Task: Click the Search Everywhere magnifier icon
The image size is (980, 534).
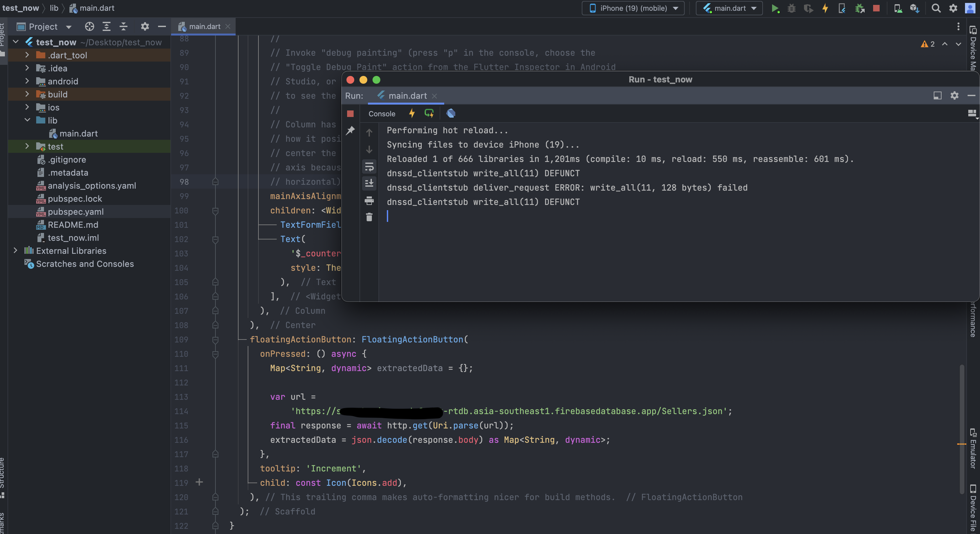Action: coord(936,8)
